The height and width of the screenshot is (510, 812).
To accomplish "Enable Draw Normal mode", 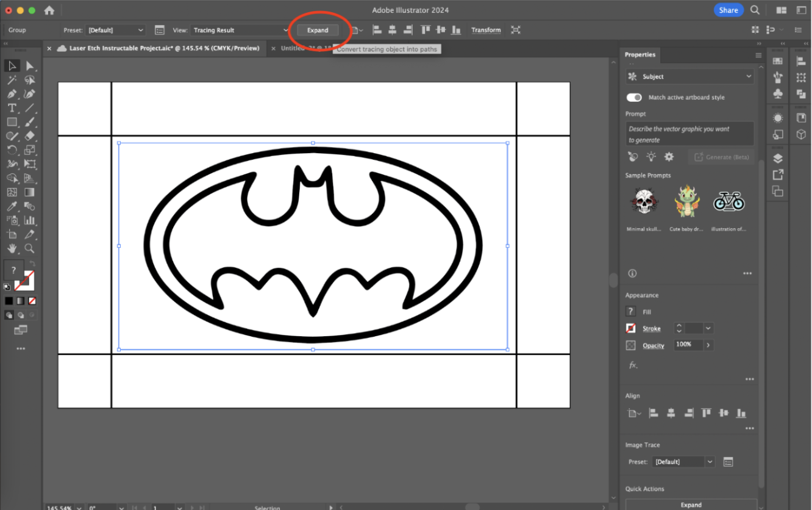I will point(9,315).
